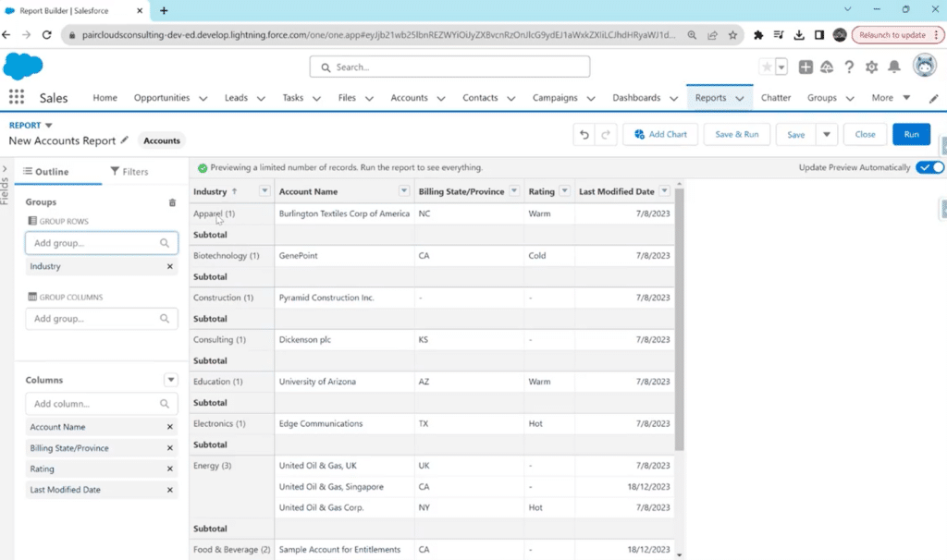
Task: Open Billing State/Province column dropdown
Action: (514, 190)
